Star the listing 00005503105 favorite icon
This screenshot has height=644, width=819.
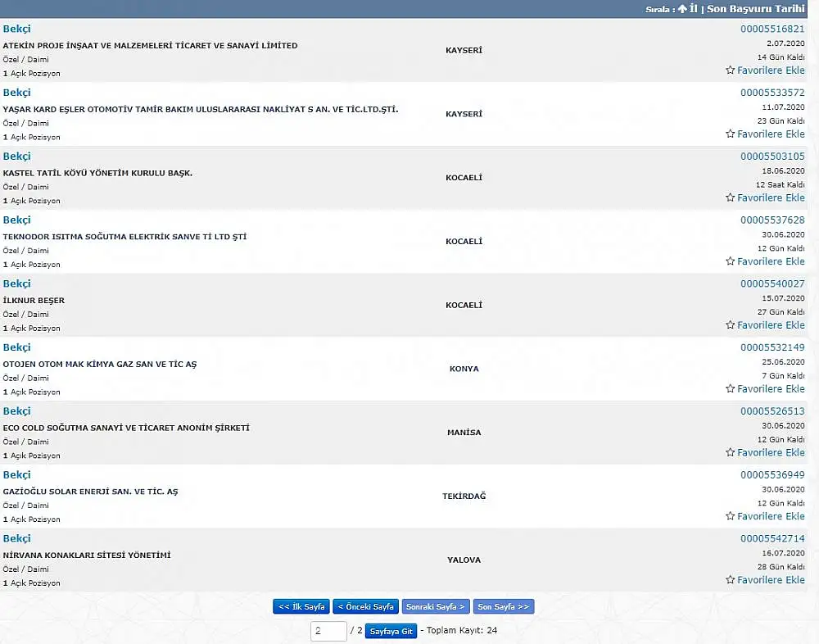click(x=731, y=197)
